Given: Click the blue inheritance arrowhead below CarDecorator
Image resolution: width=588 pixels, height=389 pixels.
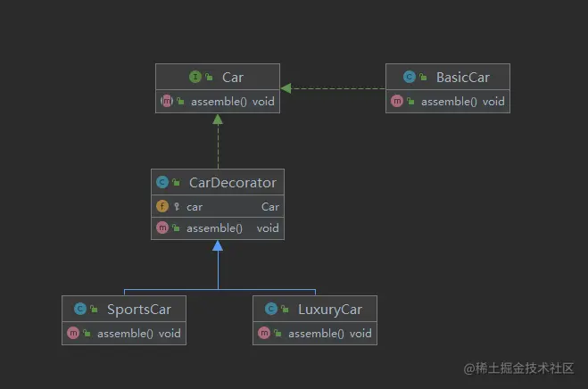Looking at the screenshot, I should point(218,245).
